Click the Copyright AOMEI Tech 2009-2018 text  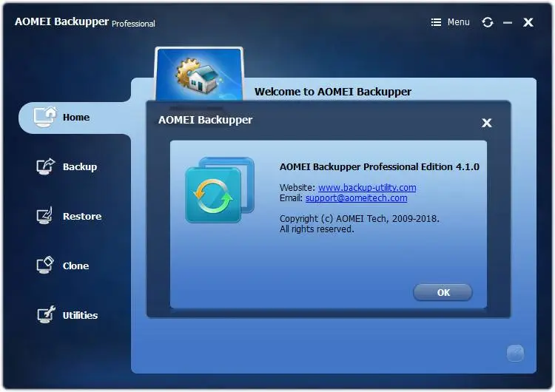[359, 219]
